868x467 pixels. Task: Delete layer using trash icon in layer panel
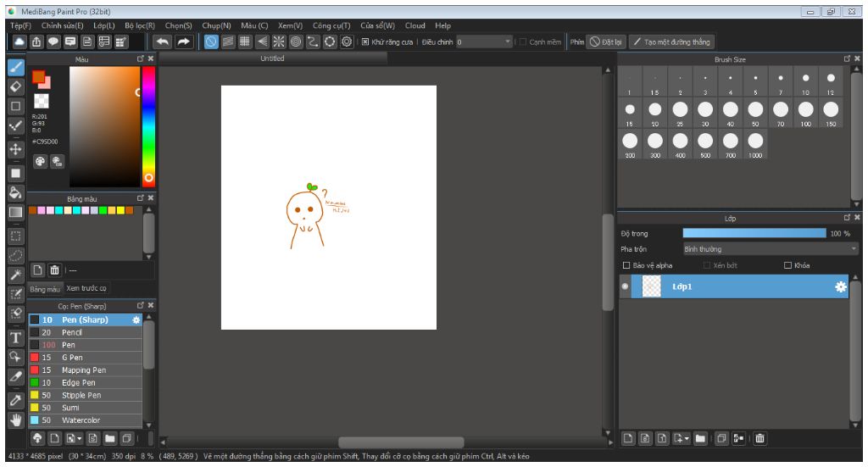point(759,438)
